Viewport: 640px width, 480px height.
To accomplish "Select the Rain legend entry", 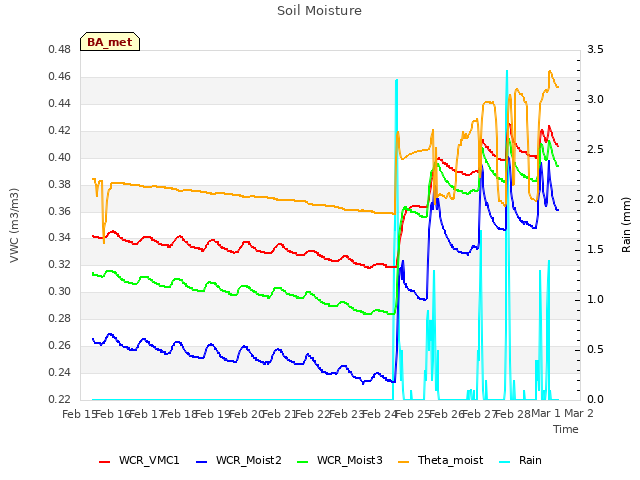I will click(x=520, y=460).
